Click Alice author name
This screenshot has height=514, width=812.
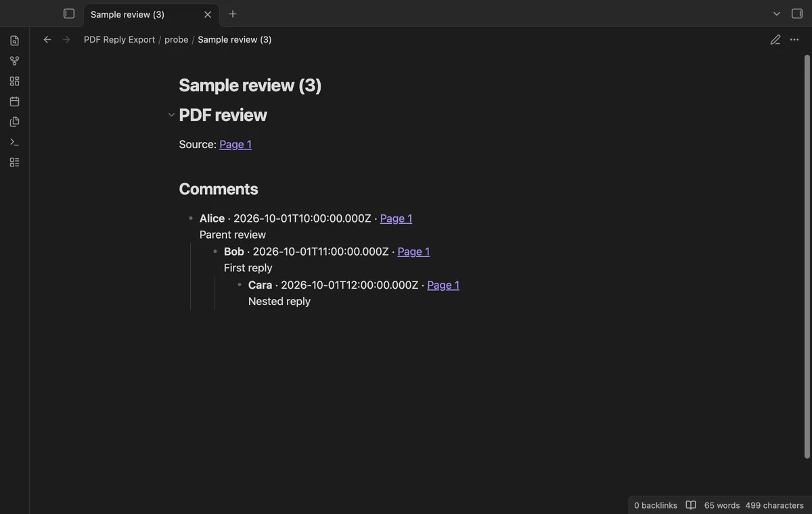click(212, 218)
